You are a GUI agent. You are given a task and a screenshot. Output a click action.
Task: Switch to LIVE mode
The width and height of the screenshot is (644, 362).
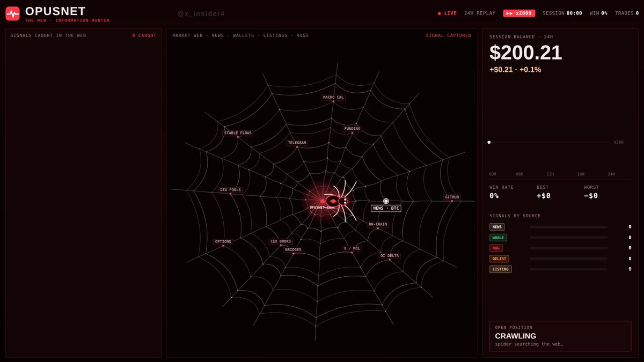pos(448,13)
